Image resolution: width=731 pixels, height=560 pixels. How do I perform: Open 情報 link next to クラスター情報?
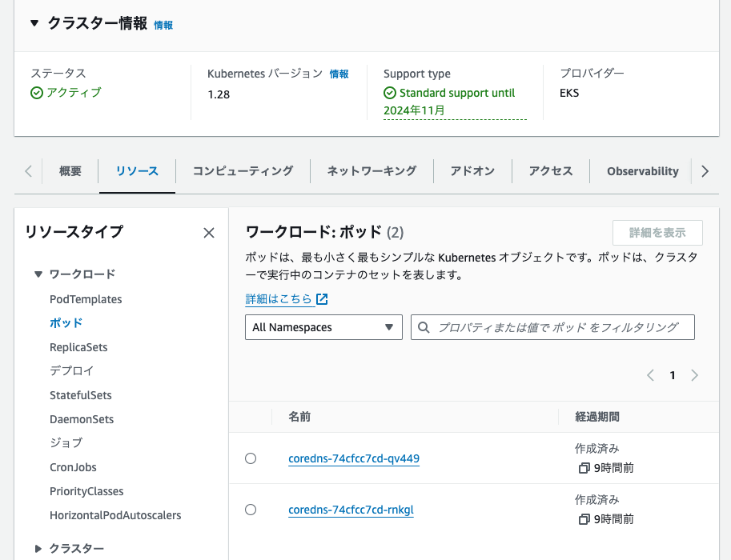click(163, 25)
